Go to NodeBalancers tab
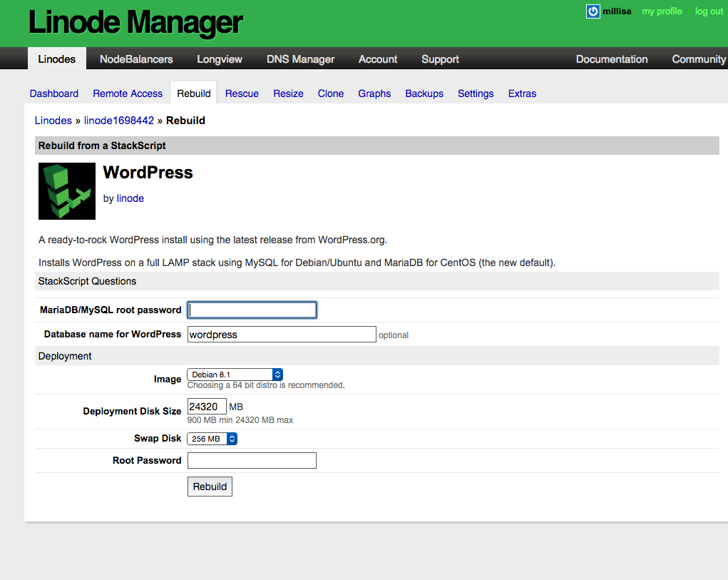This screenshot has height=580, width=728. 136,59
